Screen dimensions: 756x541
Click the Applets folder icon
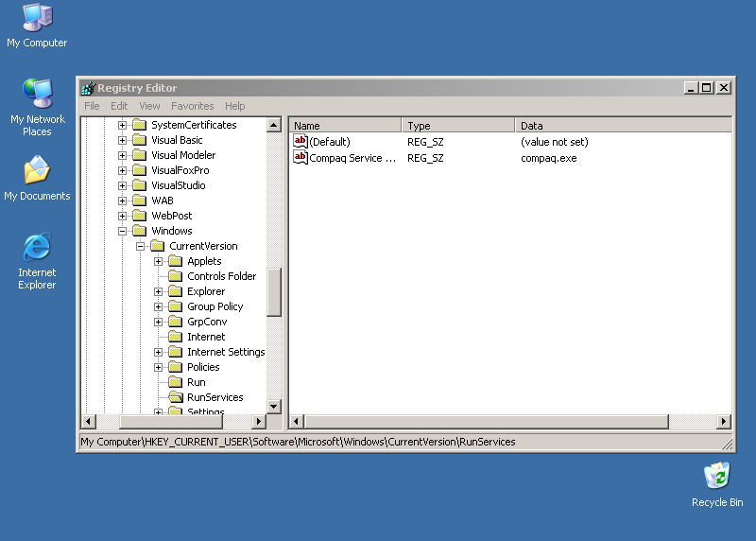(176, 261)
